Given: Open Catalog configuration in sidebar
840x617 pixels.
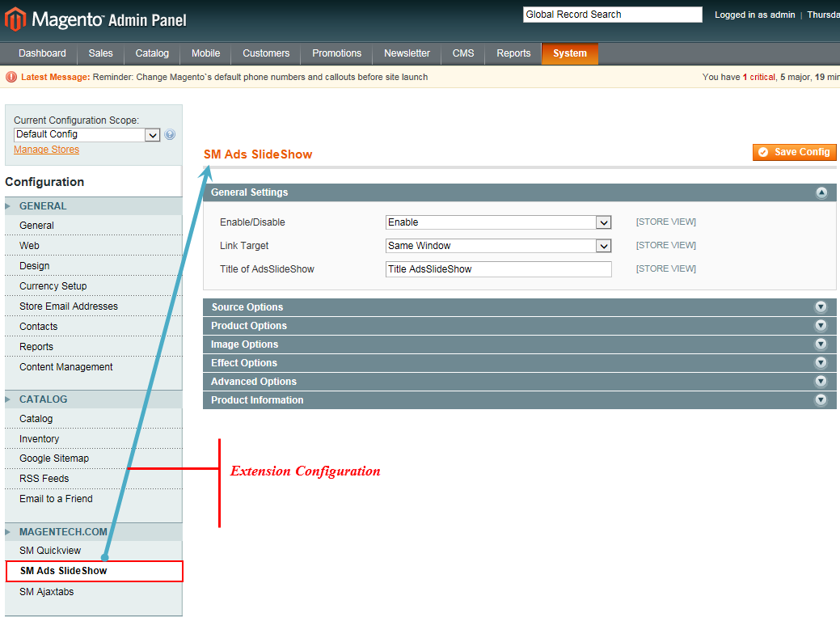Looking at the screenshot, I should click(93, 419).
